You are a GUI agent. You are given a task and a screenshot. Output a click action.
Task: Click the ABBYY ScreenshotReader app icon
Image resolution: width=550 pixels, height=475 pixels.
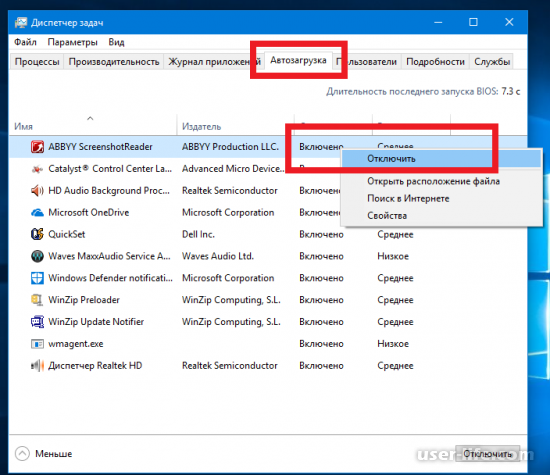pyautogui.click(x=37, y=147)
